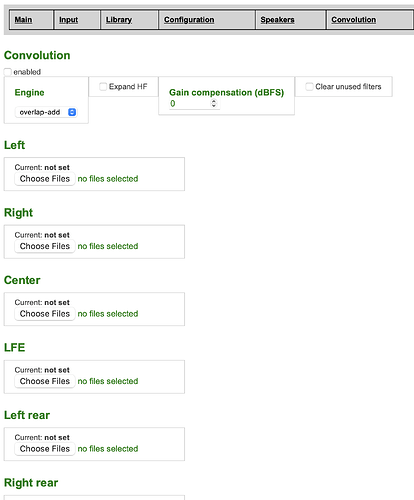Open the Main tab
The height and width of the screenshot is (500, 414).
pyautogui.click(x=23, y=20)
